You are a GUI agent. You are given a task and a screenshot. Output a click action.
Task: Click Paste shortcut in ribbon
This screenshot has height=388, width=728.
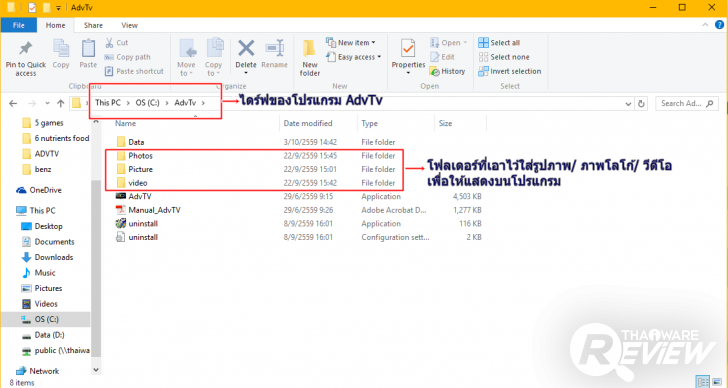(x=134, y=71)
